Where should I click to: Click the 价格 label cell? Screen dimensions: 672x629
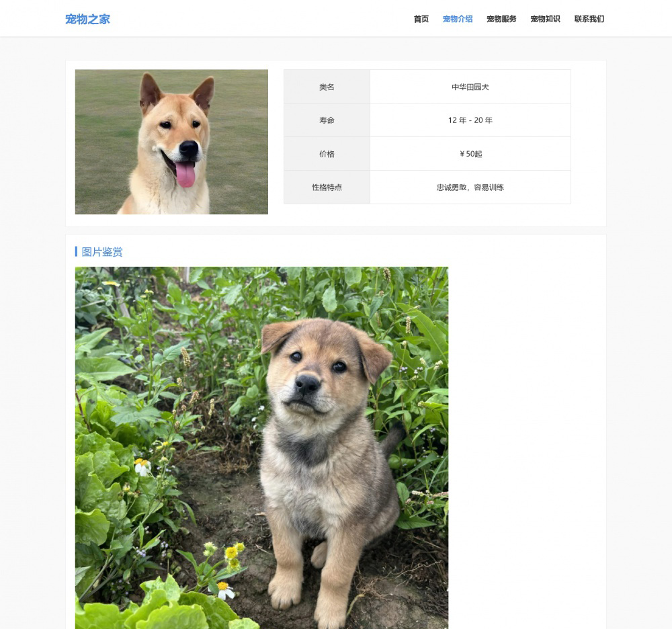[x=327, y=154]
